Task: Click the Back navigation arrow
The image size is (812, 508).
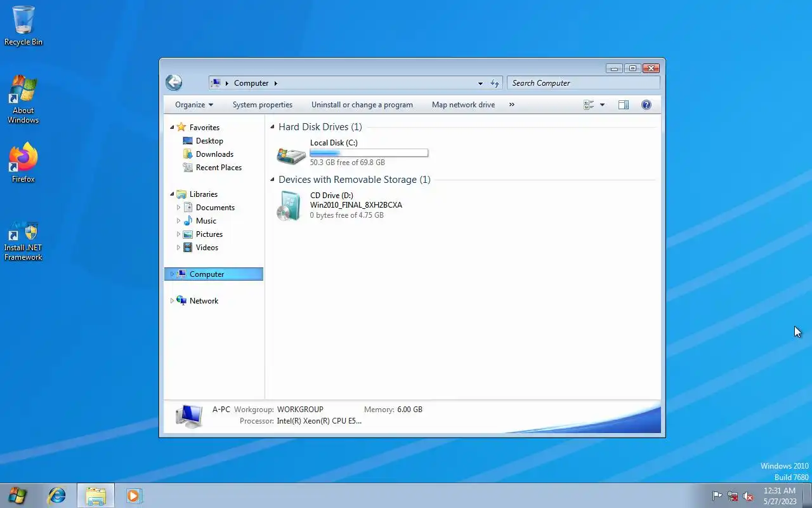Action: tap(174, 83)
